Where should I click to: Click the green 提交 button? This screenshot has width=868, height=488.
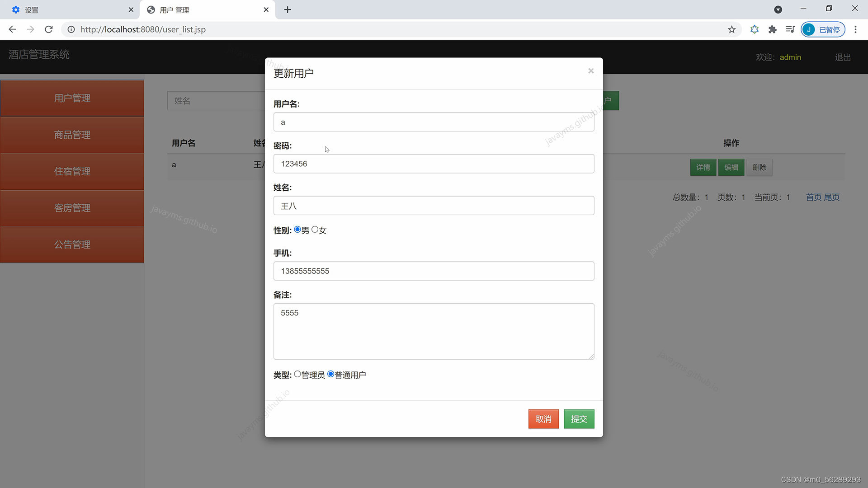579,419
